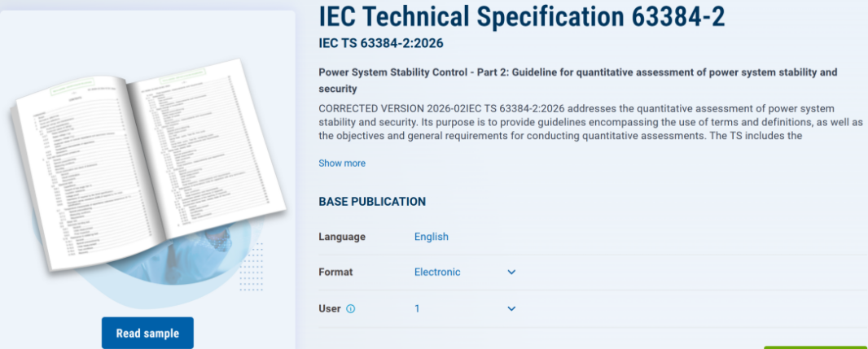Expand the Format dropdown chevron
868x349 pixels.
[511, 273]
